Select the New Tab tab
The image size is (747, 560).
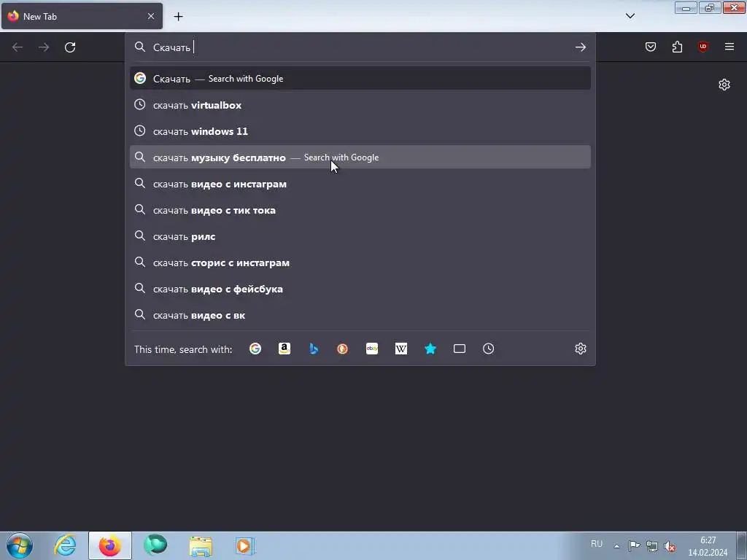[x=82, y=16]
